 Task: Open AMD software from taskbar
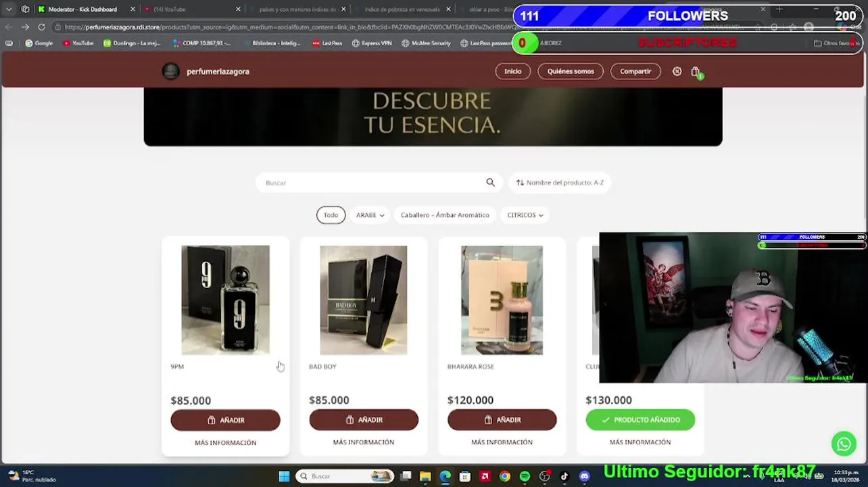[485, 476]
